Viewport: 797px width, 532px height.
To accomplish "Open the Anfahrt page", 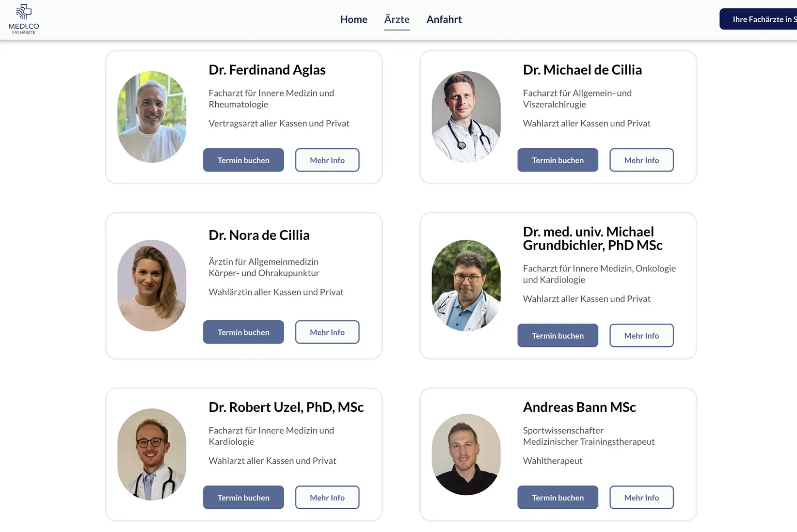I will [x=444, y=19].
